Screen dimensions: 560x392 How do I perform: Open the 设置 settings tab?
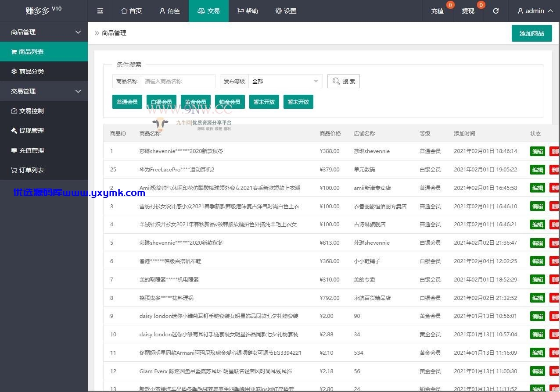click(286, 11)
